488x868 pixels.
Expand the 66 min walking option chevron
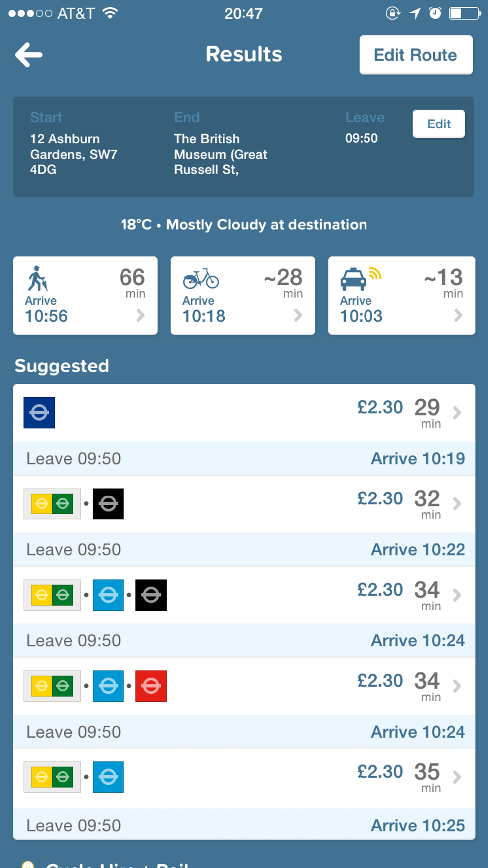pyautogui.click(x=141, y=315)
